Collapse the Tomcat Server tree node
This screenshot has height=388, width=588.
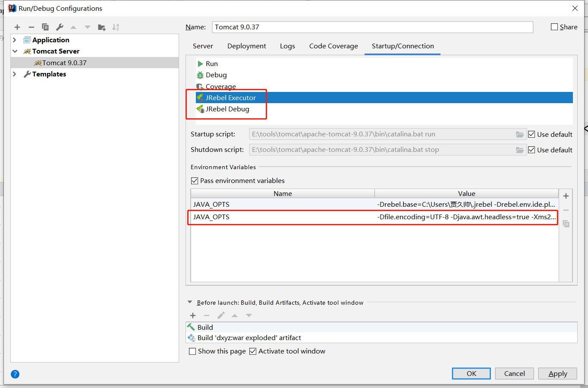[15, 51]
